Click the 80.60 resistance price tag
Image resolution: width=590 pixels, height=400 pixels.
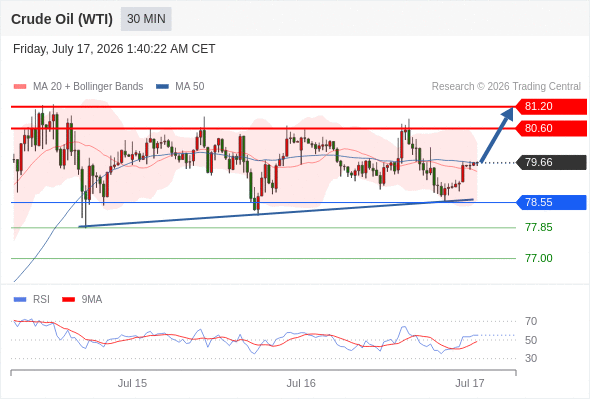[x=551, y=128]
